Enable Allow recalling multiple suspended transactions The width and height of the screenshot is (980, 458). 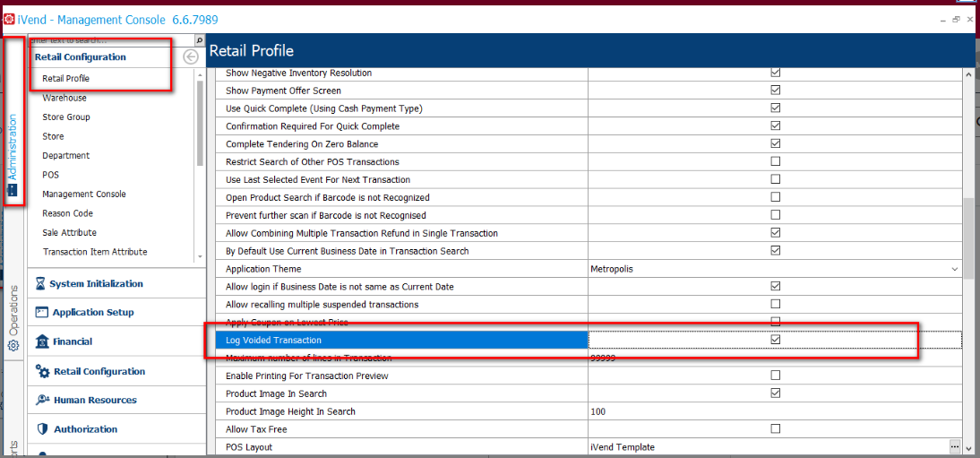[776, 304]
